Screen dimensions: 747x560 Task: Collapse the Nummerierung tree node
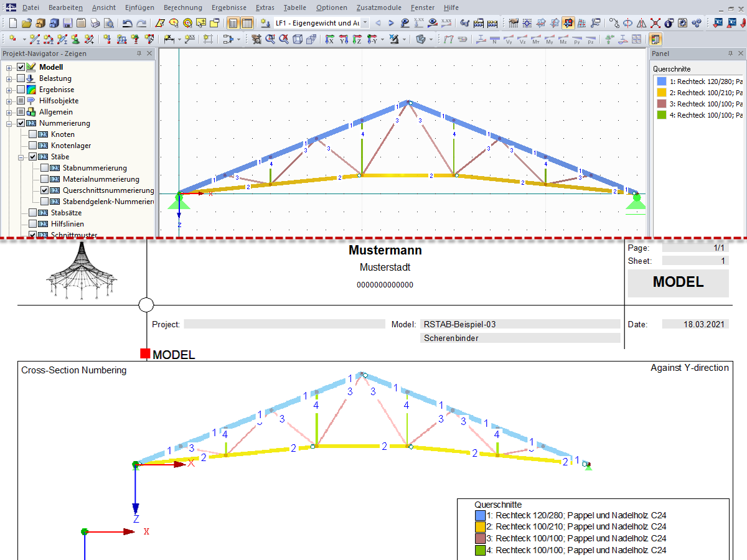click(9, 123)
